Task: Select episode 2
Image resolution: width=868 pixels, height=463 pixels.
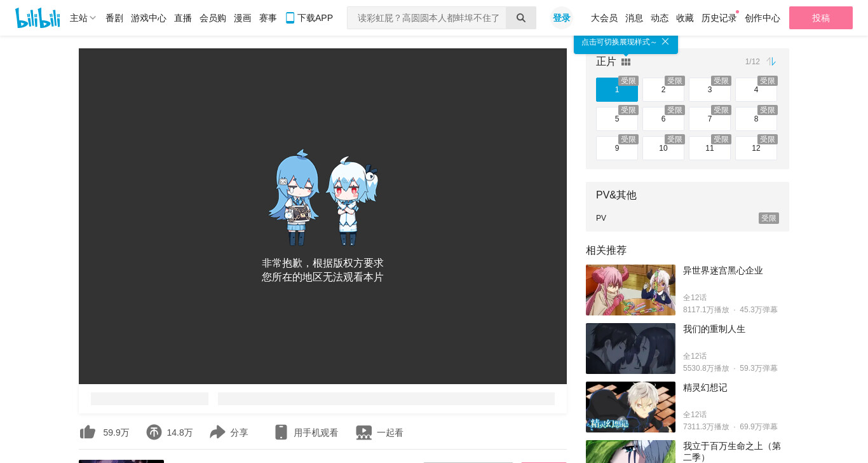Action: pyautogui.click(x=663, y=90)
